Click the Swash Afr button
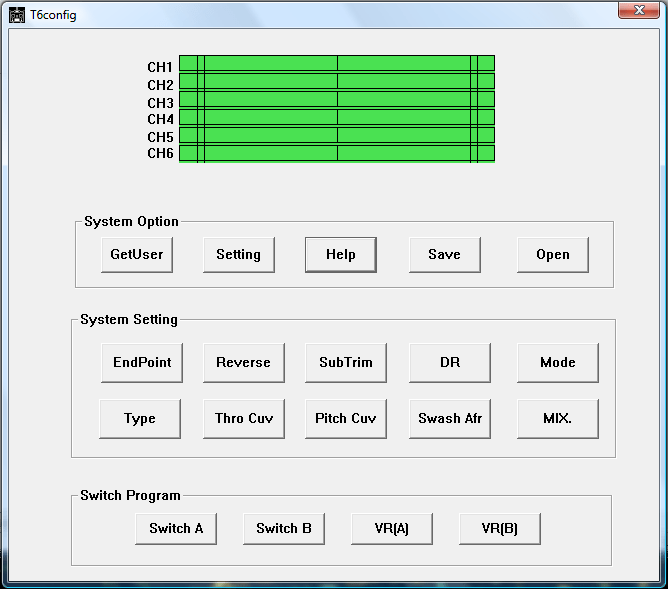Screen dimensions: 668x589 [450, 419]
